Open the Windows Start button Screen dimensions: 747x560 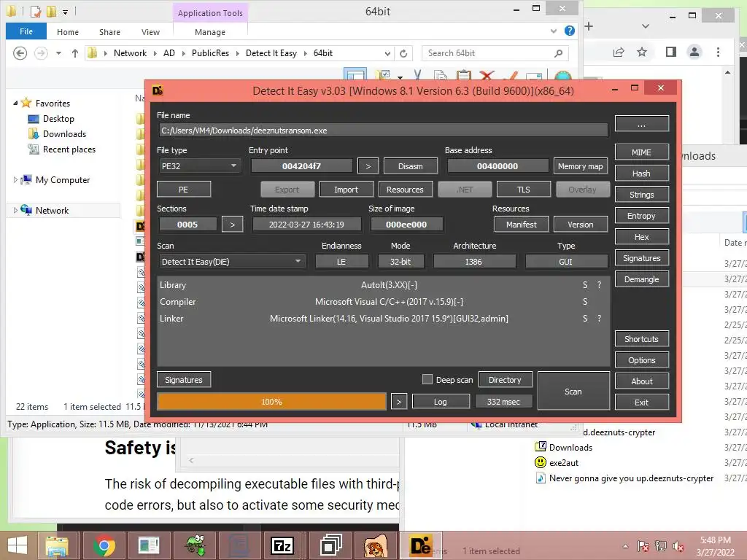click(18, 545)
